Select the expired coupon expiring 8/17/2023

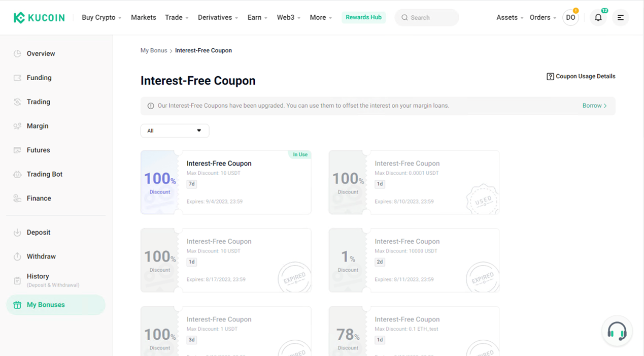[x=226, y=260]
